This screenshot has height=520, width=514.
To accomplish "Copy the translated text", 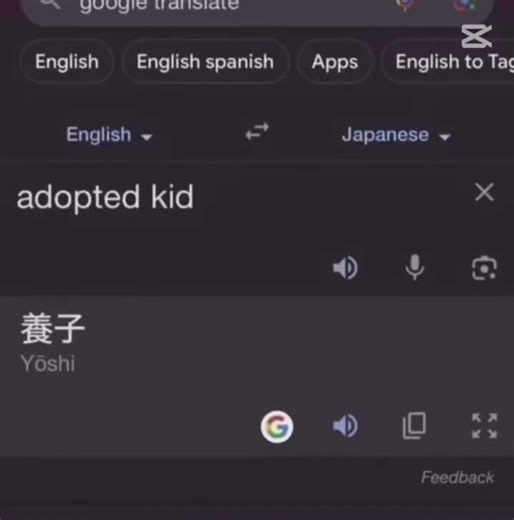I will coord(414,426).
